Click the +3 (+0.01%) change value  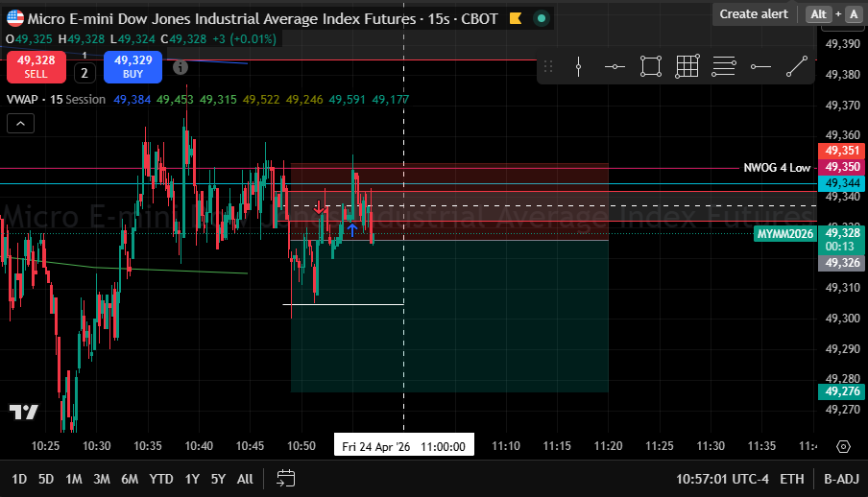tap(244, 39)
